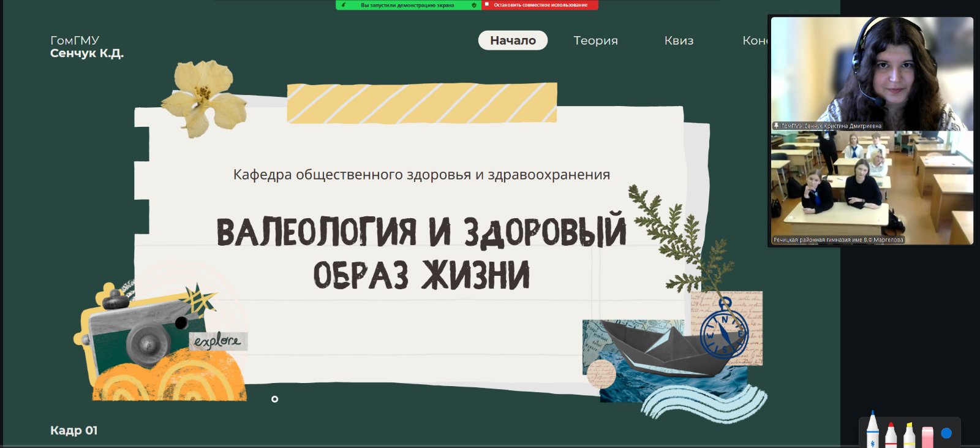Select the classroom video tile
The width and height of the screenshot is (980, 448).
pyautogui.click(x=871, y=187)
